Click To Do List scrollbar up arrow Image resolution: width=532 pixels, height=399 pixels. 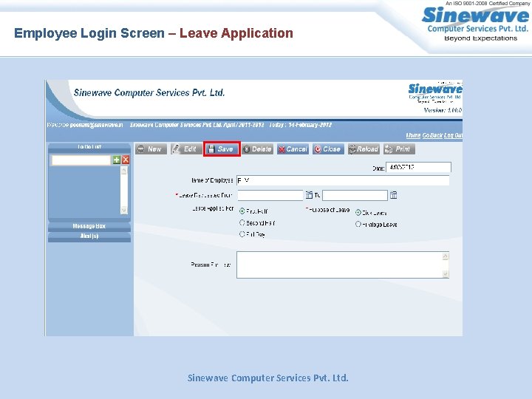tap(124, 171)
